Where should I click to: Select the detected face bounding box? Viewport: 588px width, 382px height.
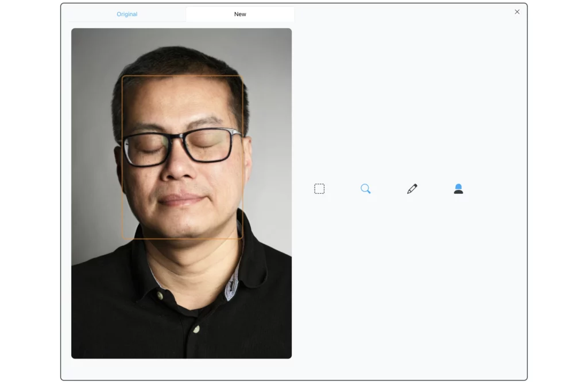click(x=183, y=156)
